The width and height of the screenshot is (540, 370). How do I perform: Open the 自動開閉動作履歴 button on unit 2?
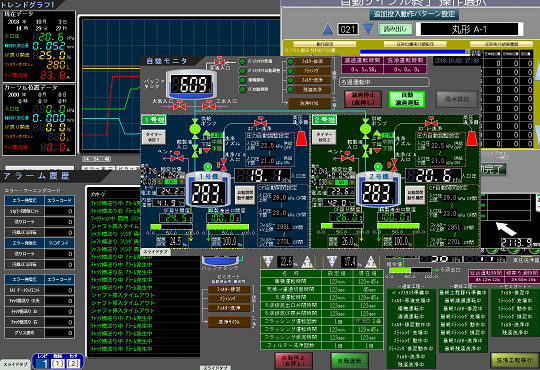point(415,195)
